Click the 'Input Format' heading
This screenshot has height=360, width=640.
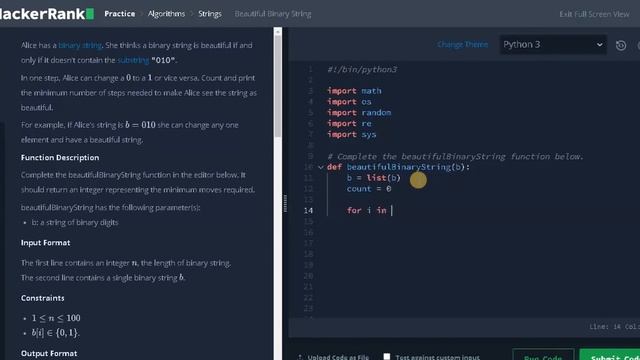coord(46,243)
